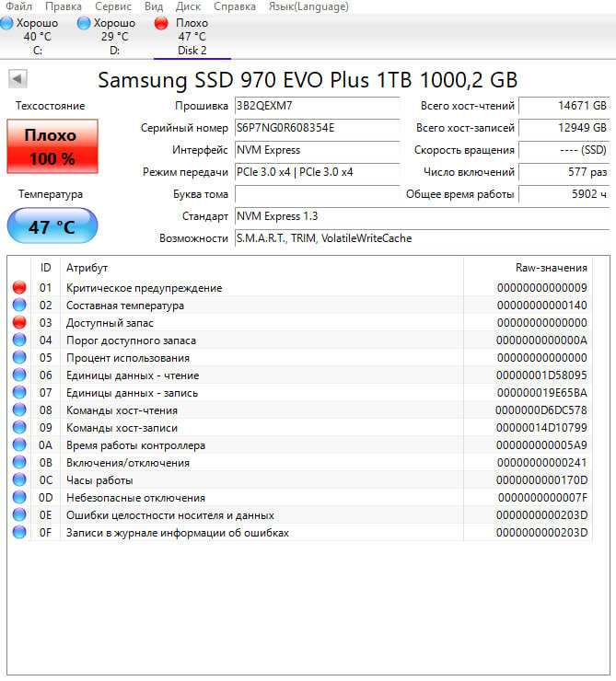Click red status icon for Критическое предупреждение
Image resolution: width=616 pixels, height=681 pixels.
19,287
